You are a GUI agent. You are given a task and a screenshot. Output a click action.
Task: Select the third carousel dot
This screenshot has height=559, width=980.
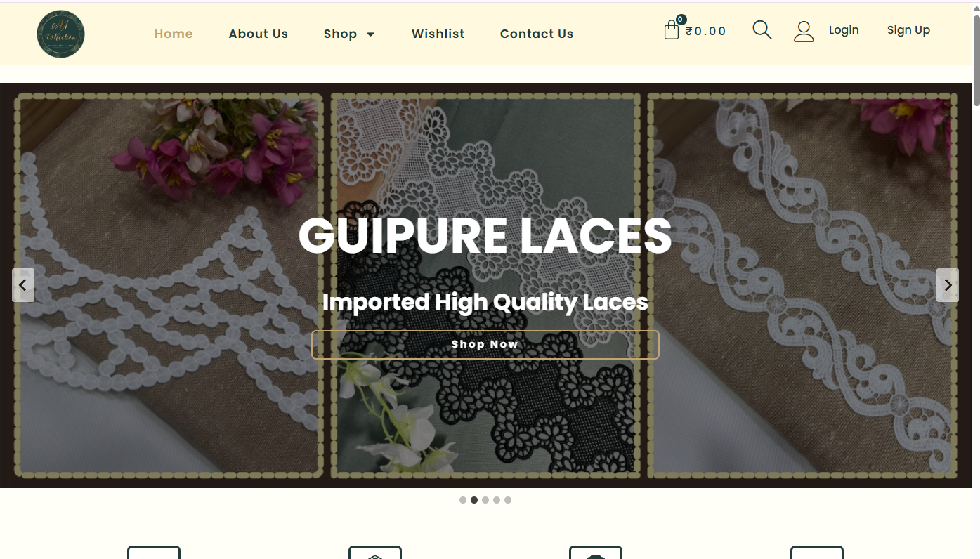pyautogui.click(x=485, y=500)
